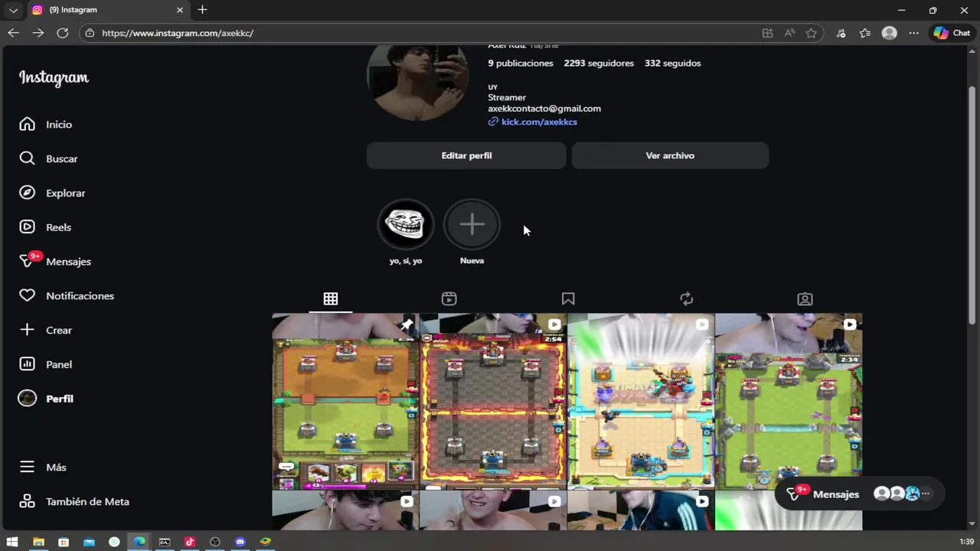Open the post showing 2:34 timer
Image resolution: width=980 pixels, height=551 pixels.
(789, 401)
